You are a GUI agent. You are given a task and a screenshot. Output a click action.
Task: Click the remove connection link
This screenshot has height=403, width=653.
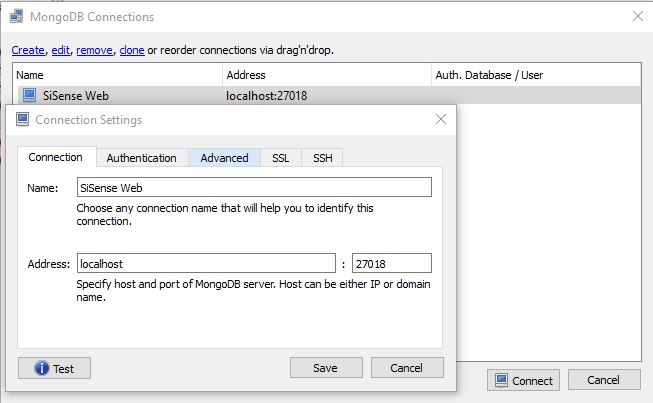tap(95, 50)
